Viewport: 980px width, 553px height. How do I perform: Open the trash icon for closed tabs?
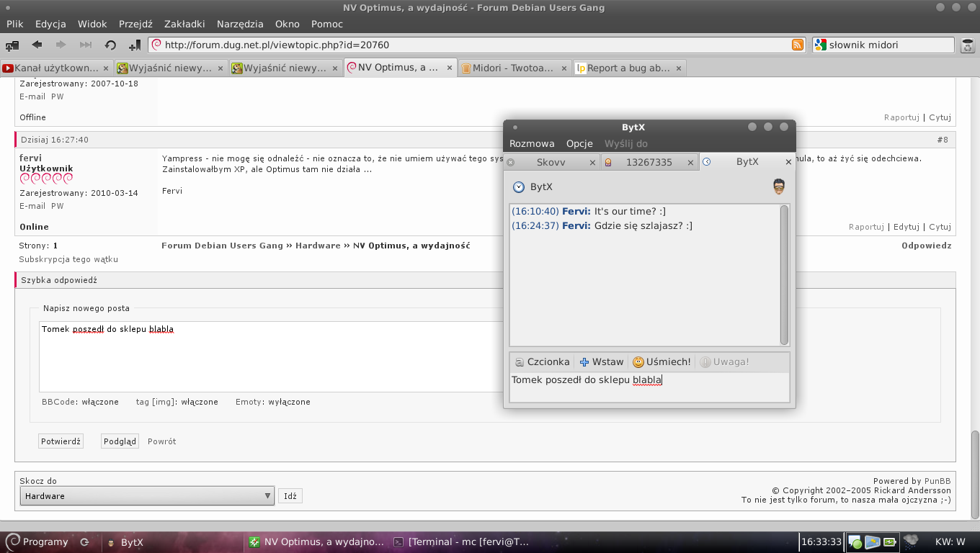point(968,45)
